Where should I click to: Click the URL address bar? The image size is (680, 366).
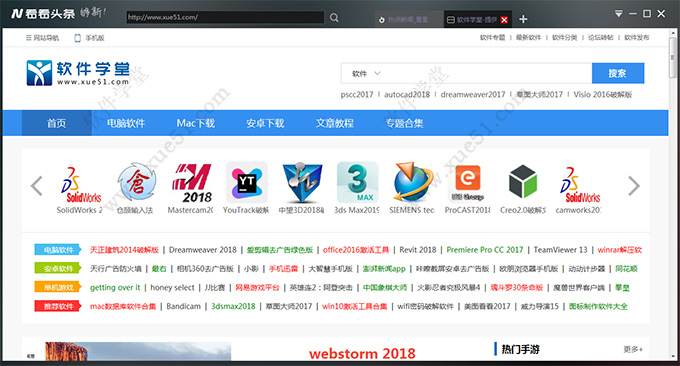225,17
